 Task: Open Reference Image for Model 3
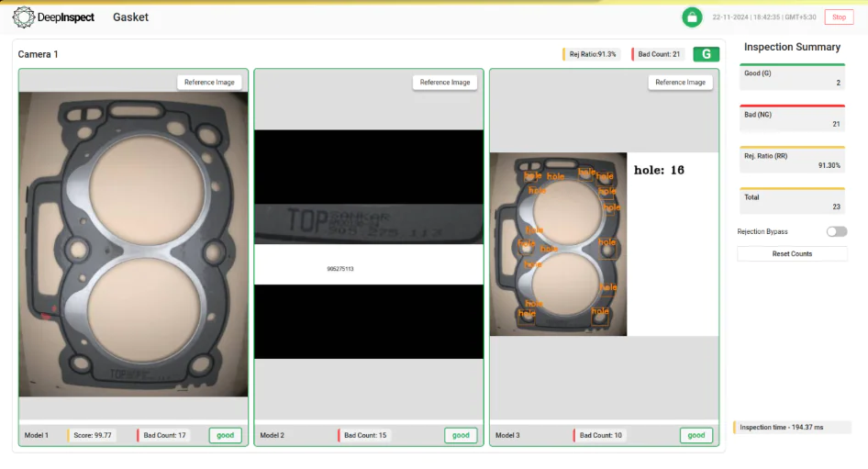tap(680, 83)
